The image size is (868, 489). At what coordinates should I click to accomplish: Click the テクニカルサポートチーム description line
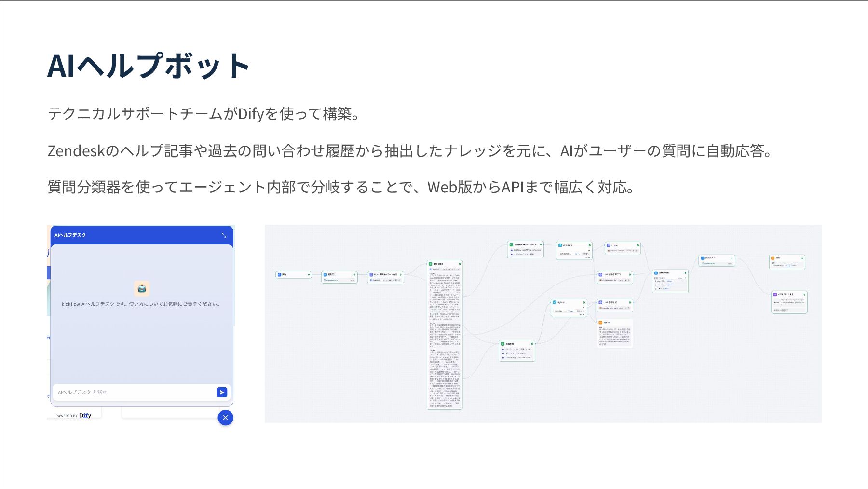pyautogui.click(x=204, y=114)
